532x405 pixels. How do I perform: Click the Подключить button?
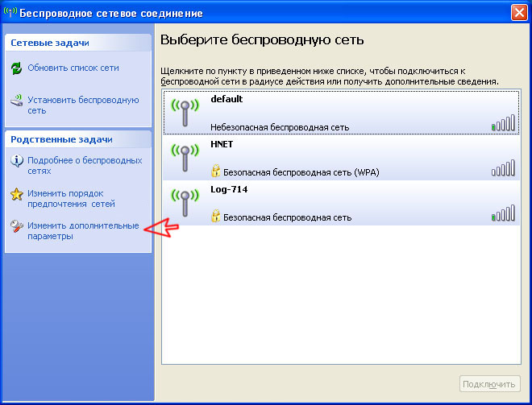(x=489, y=384)
